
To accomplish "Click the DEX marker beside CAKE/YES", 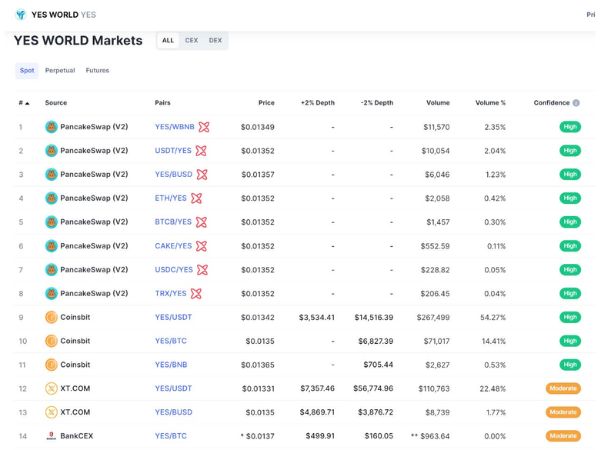I will [201, 246].
